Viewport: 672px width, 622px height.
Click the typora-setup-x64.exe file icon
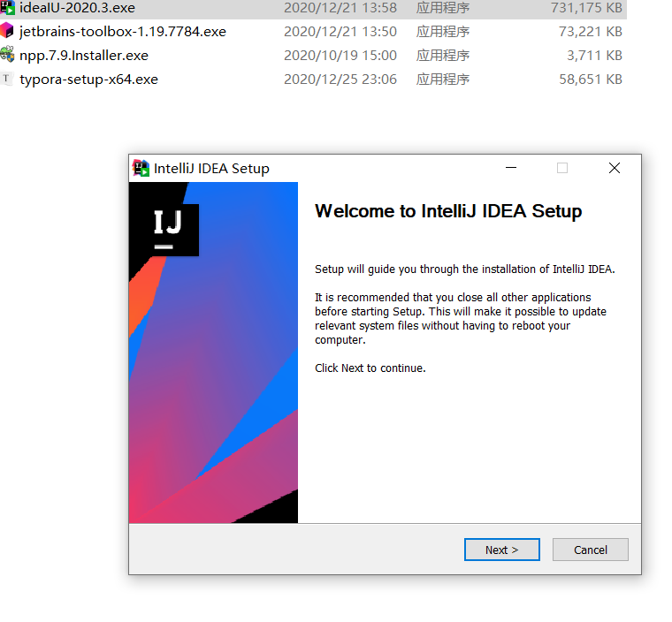pyautogui.click(x=8, y=79)
